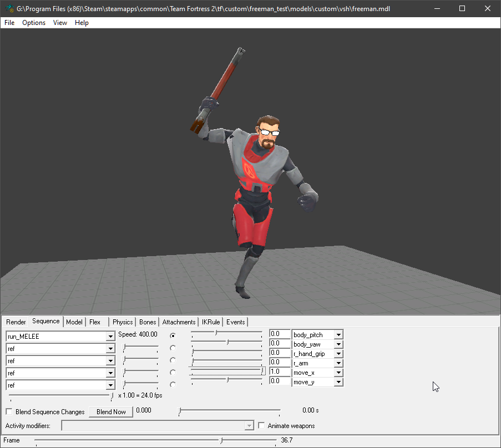Image resolution: width=501 pixels, height=448 pixels.
Task: Maximize the model viewer window
Action: pyautogui.click(x=462, y=9)
